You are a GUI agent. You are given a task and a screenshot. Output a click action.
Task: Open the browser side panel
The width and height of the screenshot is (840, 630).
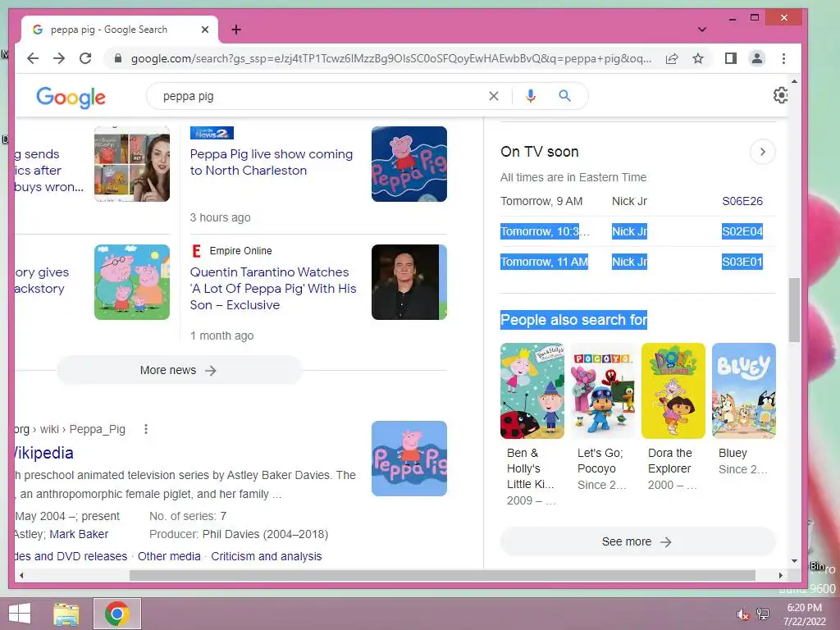tap(731, 58)
